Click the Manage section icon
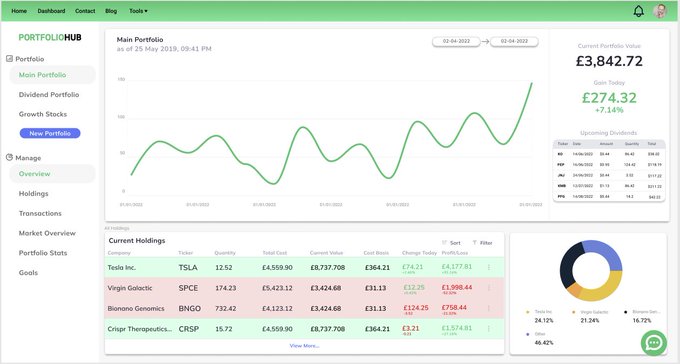680x364 pixels. [10, 157]
